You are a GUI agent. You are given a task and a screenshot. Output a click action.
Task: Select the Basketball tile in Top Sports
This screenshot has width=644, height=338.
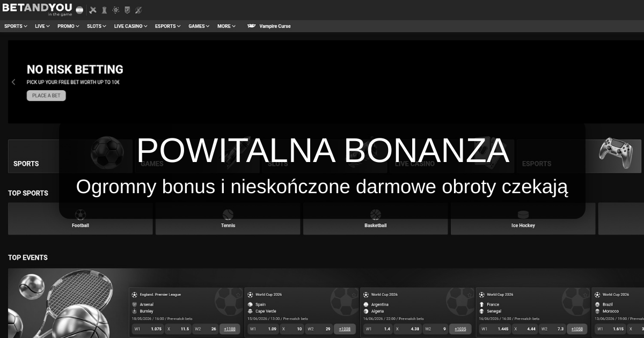coord(376,219)
